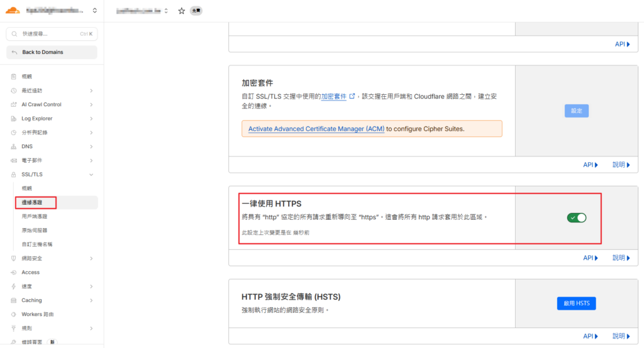This screenshot has width=644, height=348.
Task: Open Activate Advanced Certificate Manager (ACM) link
Action: point(316,129)
